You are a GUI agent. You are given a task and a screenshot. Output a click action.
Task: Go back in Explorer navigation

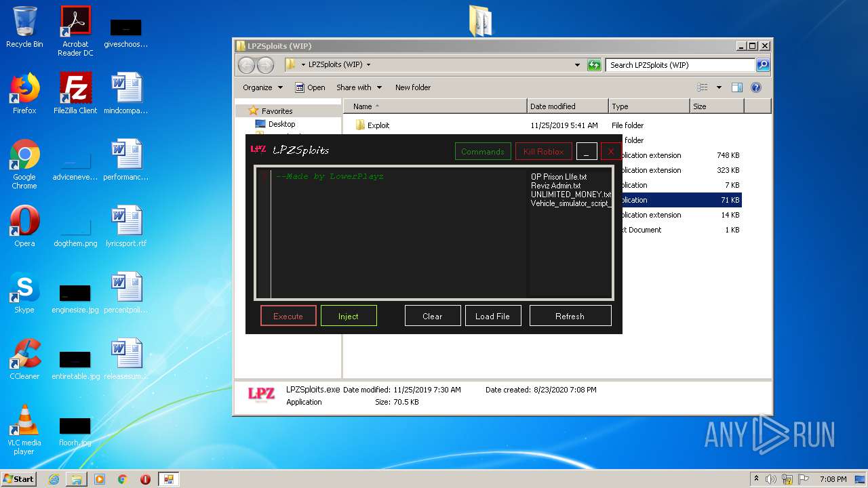[246, 65]
